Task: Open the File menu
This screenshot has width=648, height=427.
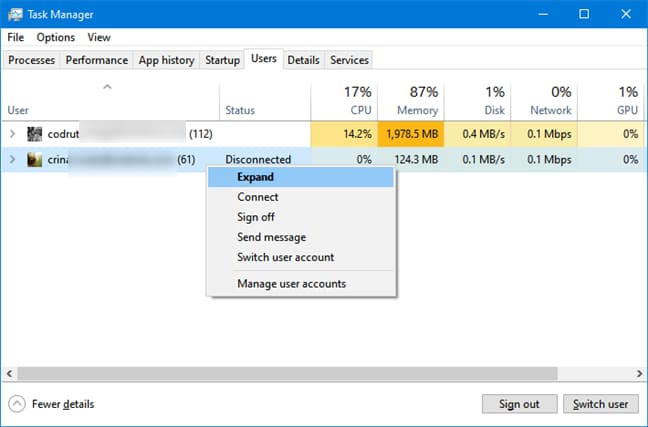Action: [15, 37]
